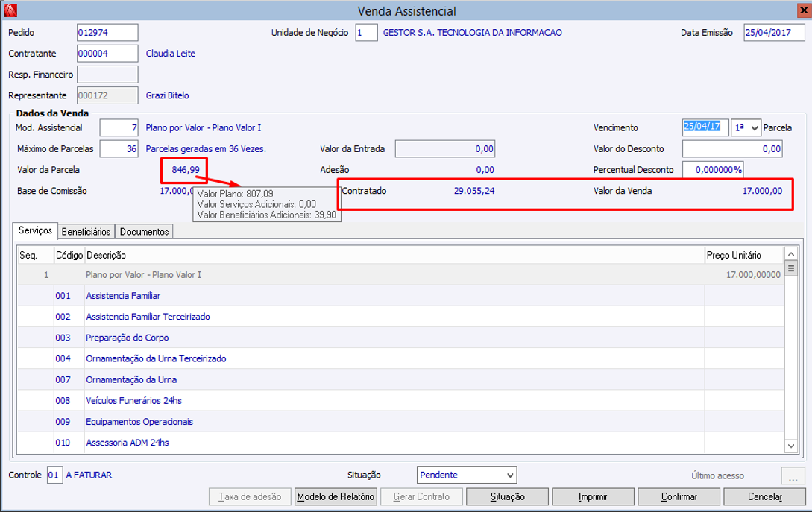Click the services list scrollbar thumb

click(791, 268)
